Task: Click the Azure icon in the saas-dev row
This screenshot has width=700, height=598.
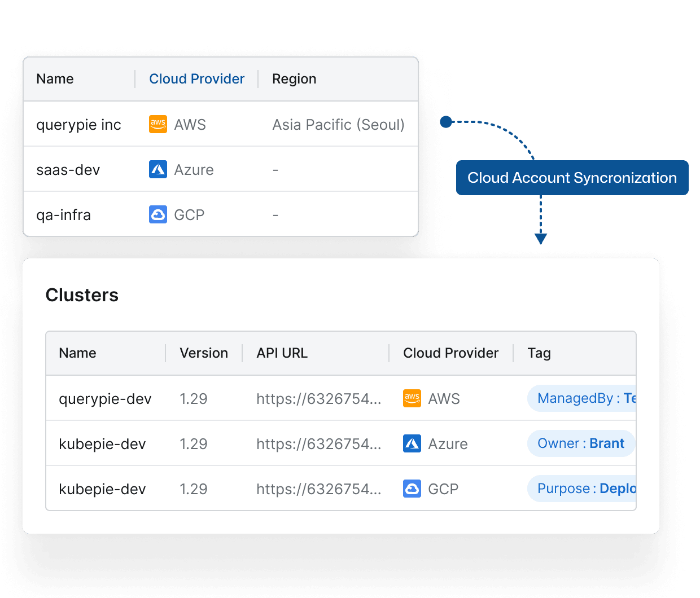Action: (x=158, y=169)
